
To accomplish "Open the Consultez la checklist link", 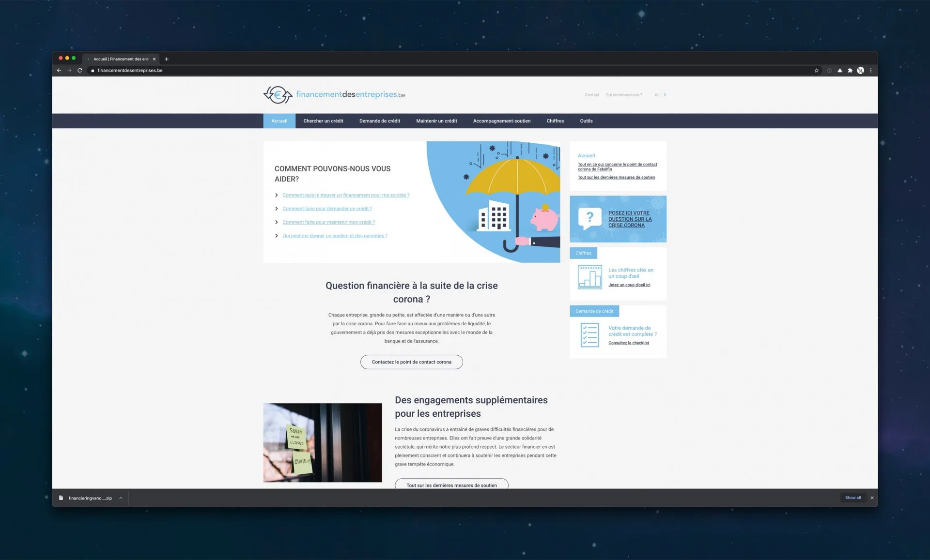I will click(629, 343).
